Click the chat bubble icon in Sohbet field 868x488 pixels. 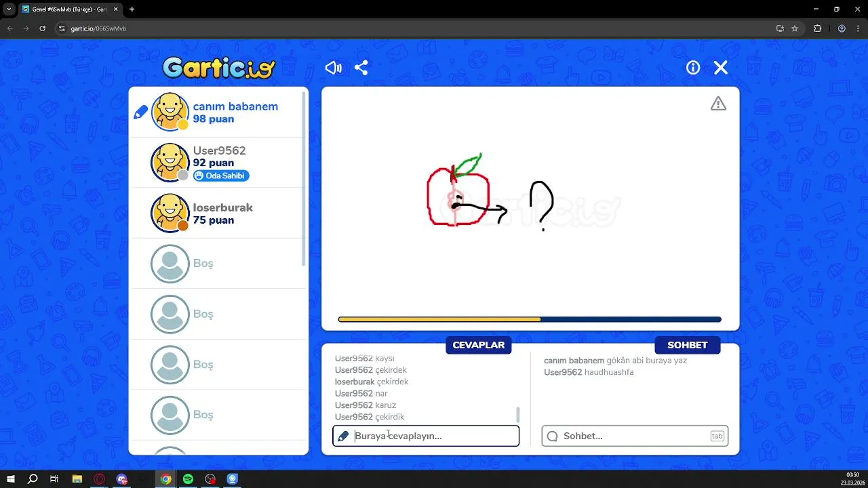pyautogui.click(x=552, y=436)
